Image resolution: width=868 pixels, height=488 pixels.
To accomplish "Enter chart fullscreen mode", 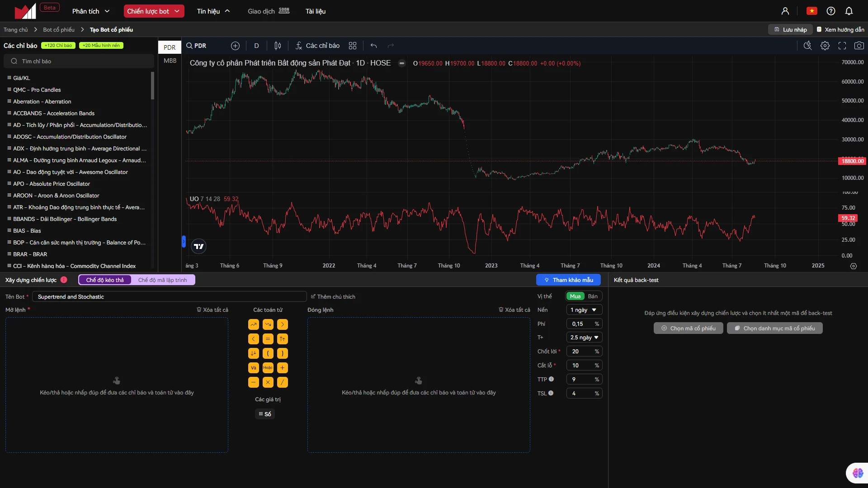I will 842,46.
